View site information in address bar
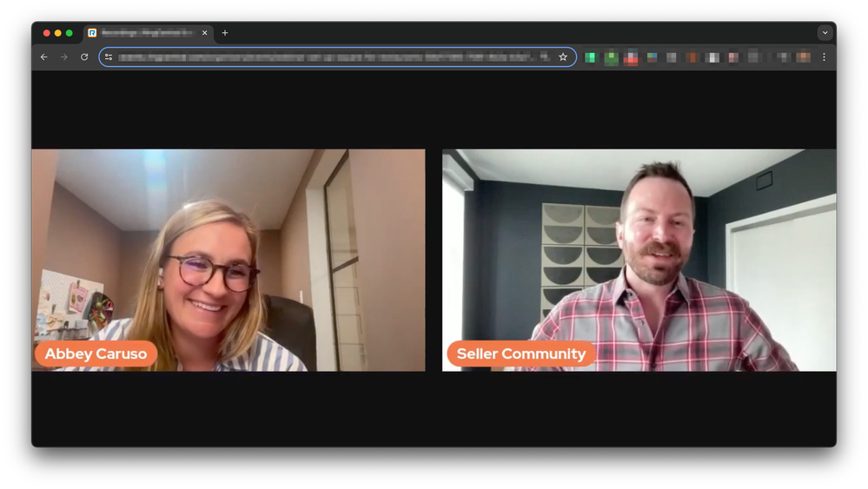The width and height of the screenshot is (868, 489). (109, 57)
